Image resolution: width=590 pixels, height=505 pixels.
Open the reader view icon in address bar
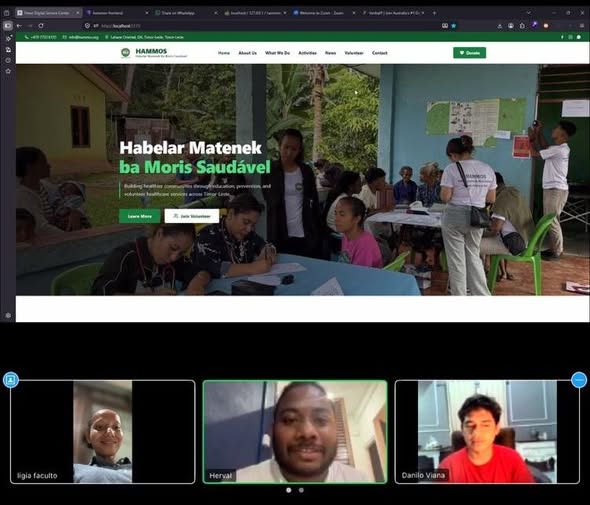445,26
